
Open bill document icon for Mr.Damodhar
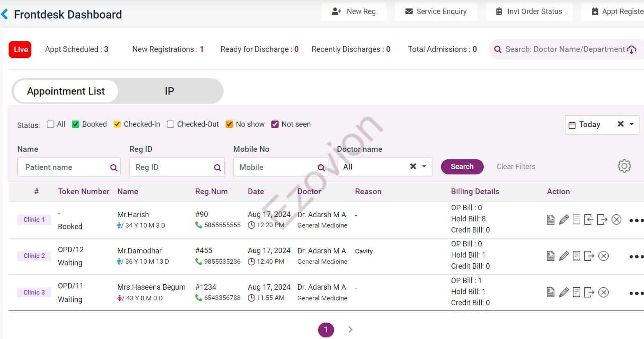[x=551, y=256]
